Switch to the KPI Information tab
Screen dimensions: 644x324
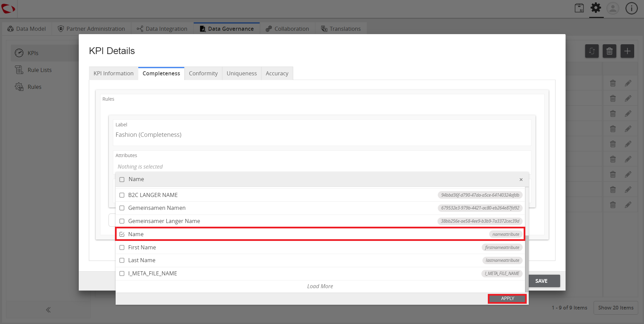pyautogui.click(x=114, y=73)
